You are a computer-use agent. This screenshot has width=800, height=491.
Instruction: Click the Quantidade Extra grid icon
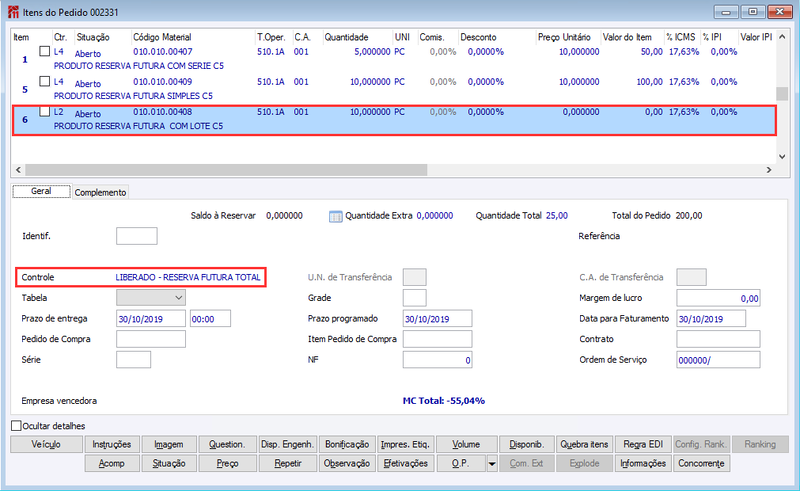[335, 216]
